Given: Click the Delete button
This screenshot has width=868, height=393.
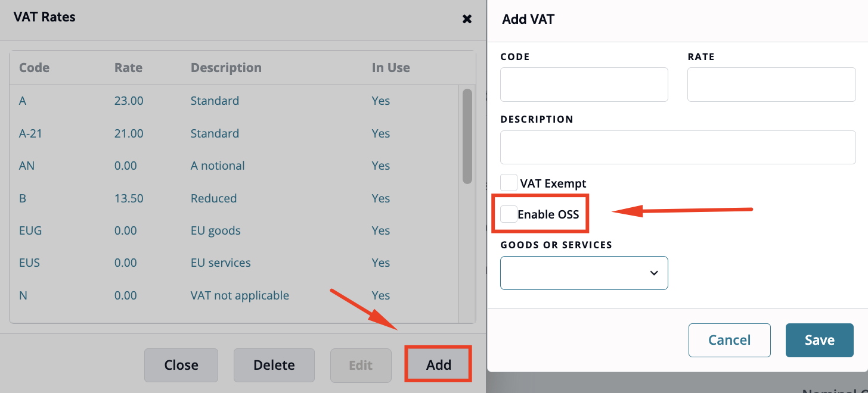Looking at the screenshot, I should coord(274,365).
